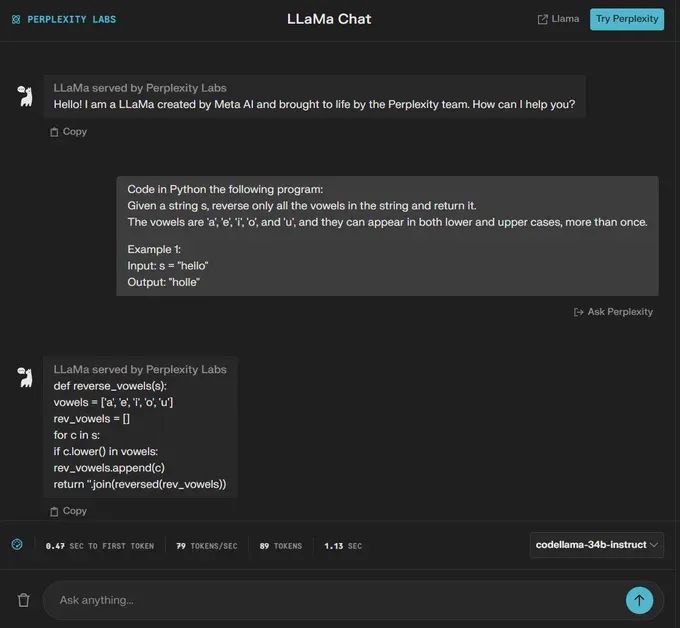Viewport: 680px width, 628px height.
Task: Click the 'if c.lower() in vowels:' code line
Action: click(106, 451)
